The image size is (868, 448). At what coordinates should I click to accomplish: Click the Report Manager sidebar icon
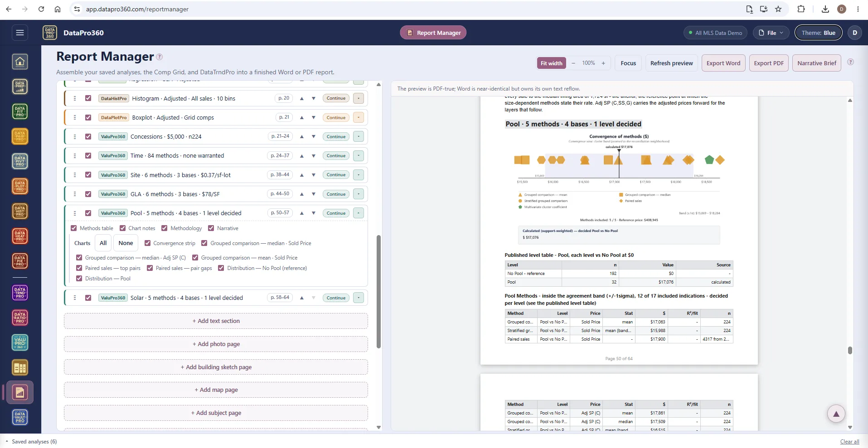coord(20,392)
